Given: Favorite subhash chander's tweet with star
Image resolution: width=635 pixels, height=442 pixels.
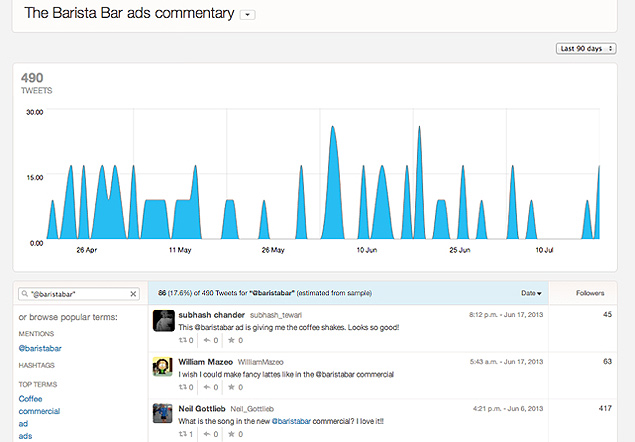Looking at the screenshot, I should point(235,340).
